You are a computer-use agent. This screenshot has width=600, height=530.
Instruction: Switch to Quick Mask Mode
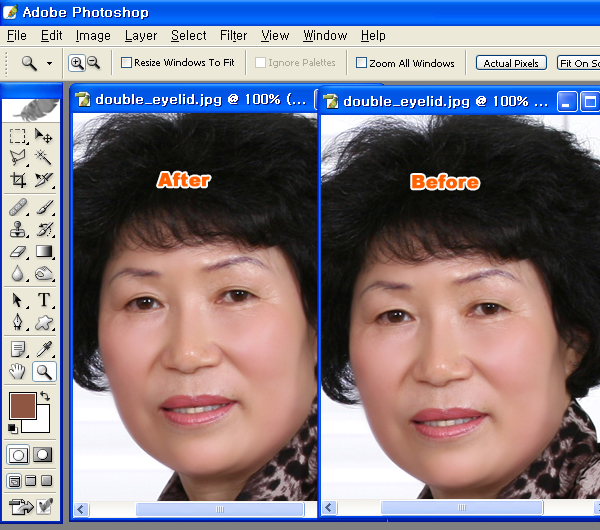[42, 455]
